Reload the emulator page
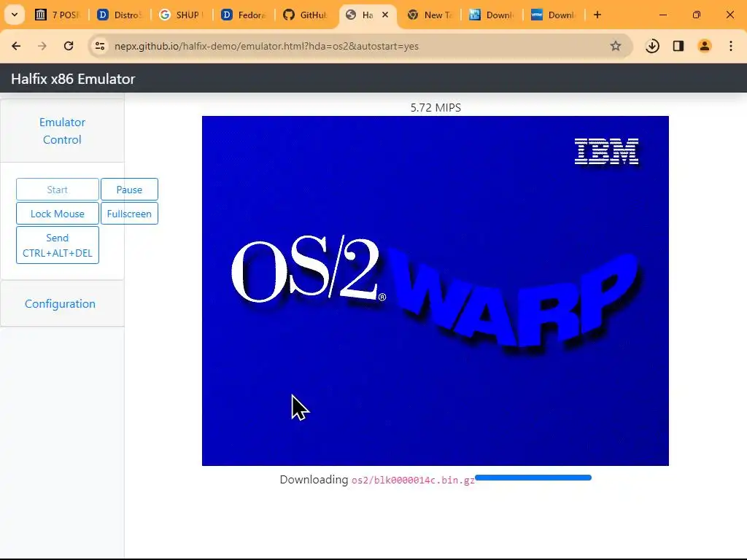The height and width of the screenshot is (560, 747). pyautogui.click(x=69, y=46)
